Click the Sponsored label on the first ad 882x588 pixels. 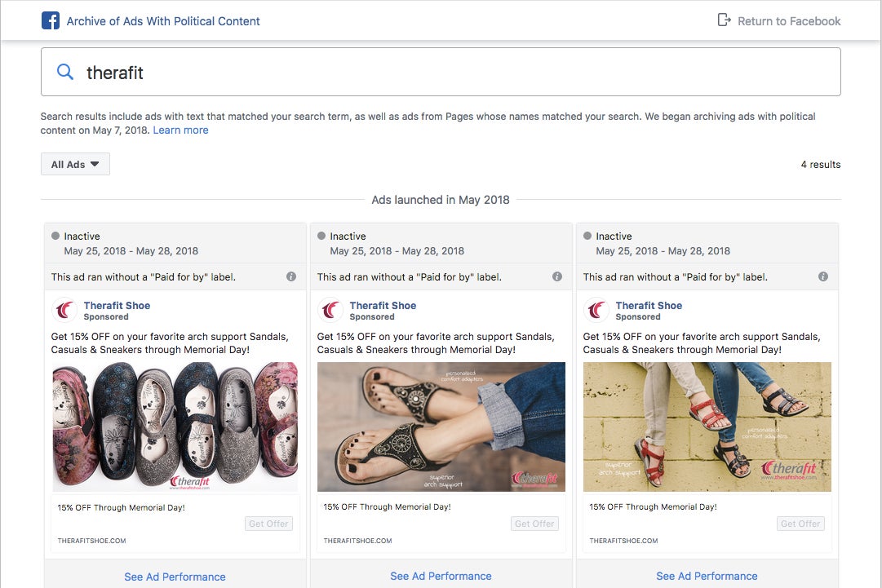106,317
